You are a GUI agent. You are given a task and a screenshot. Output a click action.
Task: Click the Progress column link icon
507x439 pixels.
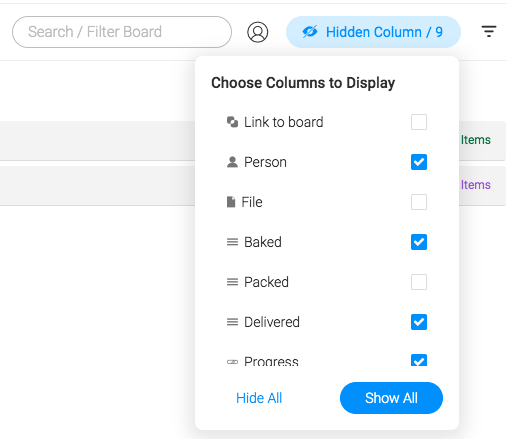pos(232,362)
